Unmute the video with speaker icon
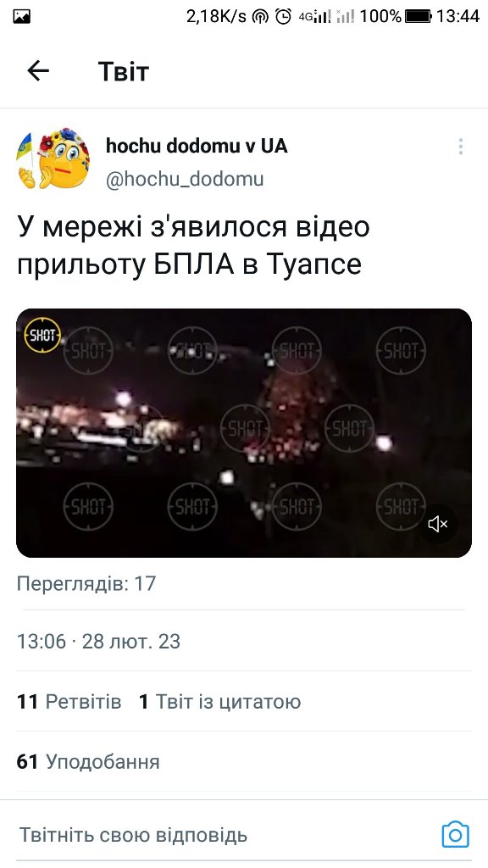 pyautogui.click(x=438, y=524)
